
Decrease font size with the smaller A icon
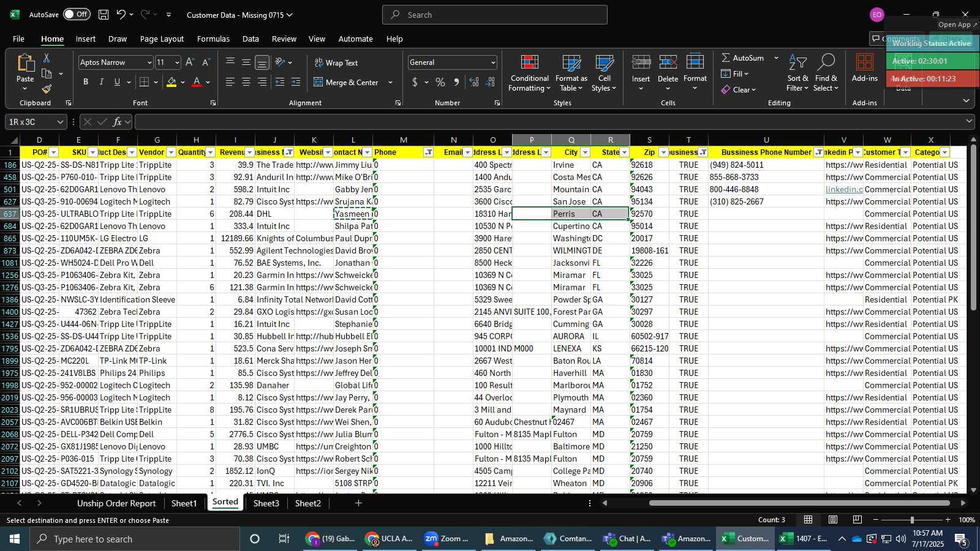tap(206, 62)
